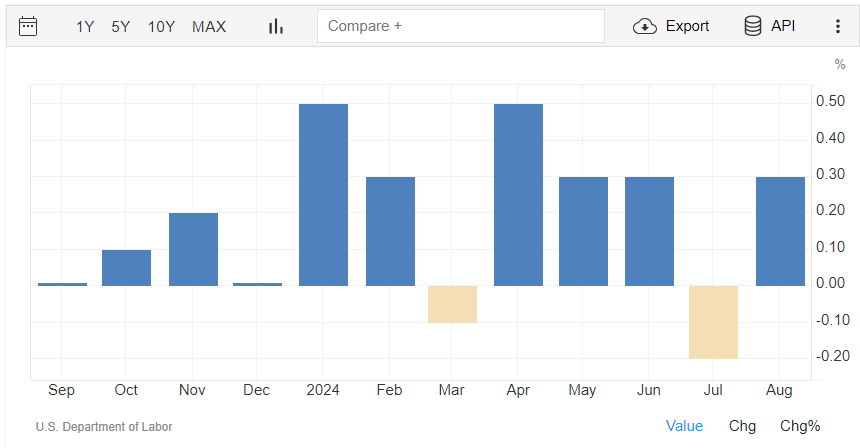The width and height of the screenshot is (860, 448).
Task: Click the 0.50 axis label
Action: (830, 101)
